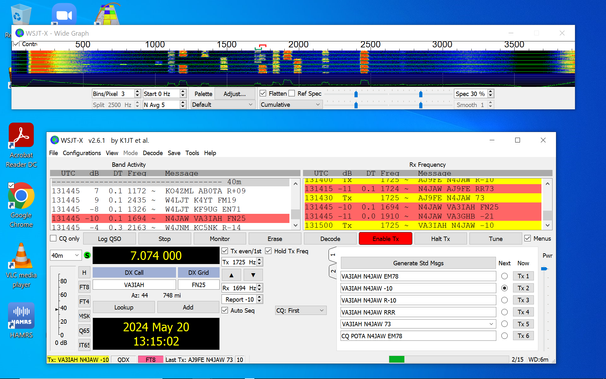606x379 pixels.
Task: Click the Erase button
Action: tap(275, 239)
